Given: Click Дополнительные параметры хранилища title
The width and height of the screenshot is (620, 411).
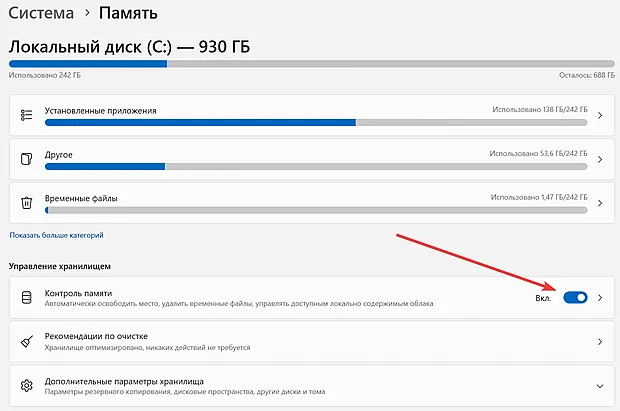Looking at the screenshot, I should [x=124, y=381].
